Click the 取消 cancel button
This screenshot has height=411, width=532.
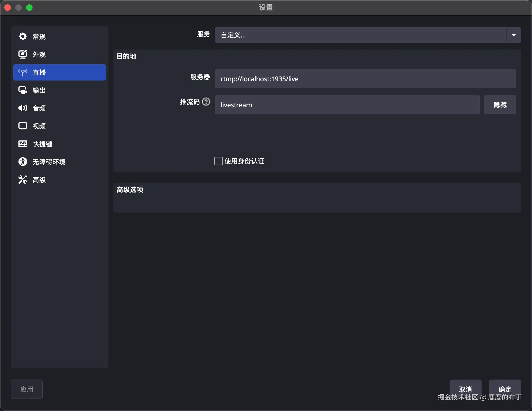(465, 388)
